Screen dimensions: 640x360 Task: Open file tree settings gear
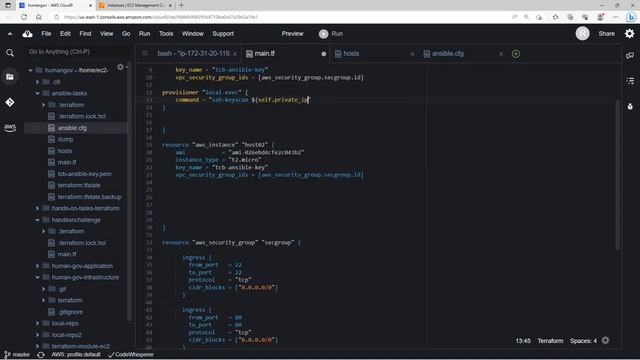120,67
